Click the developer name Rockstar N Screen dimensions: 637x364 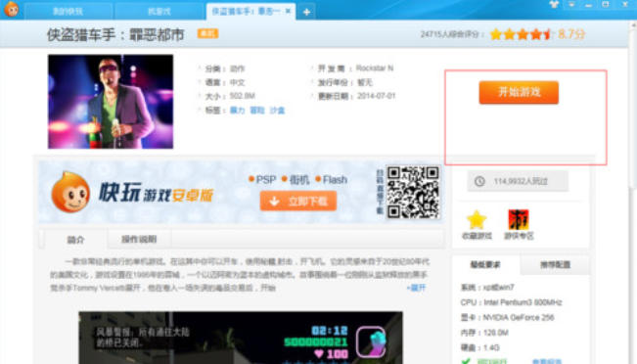coord(375,68)
